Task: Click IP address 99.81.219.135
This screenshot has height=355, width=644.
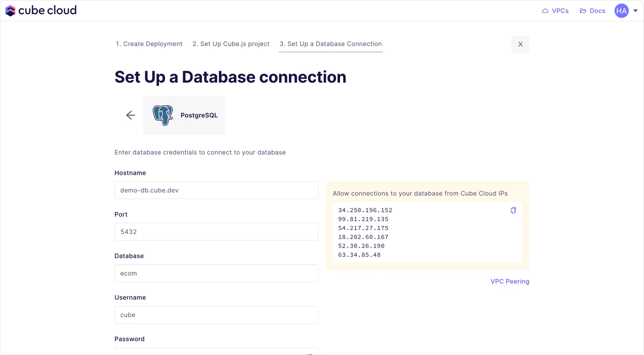Action: point(363,219)
